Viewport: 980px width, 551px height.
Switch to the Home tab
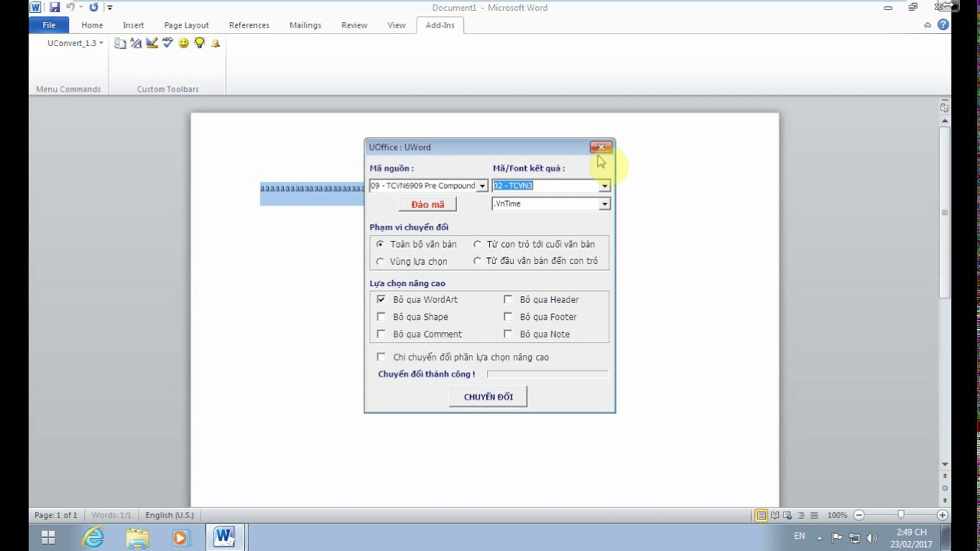92,25
